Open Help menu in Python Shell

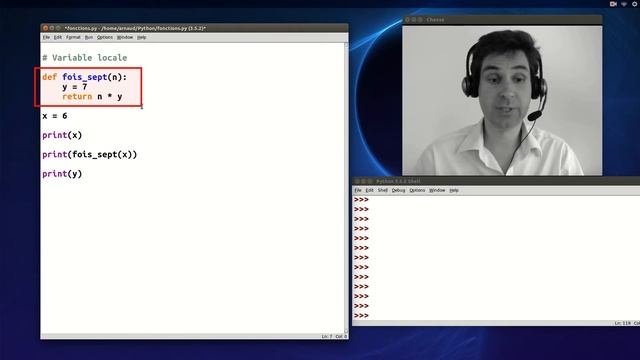(x=454, y=190)
